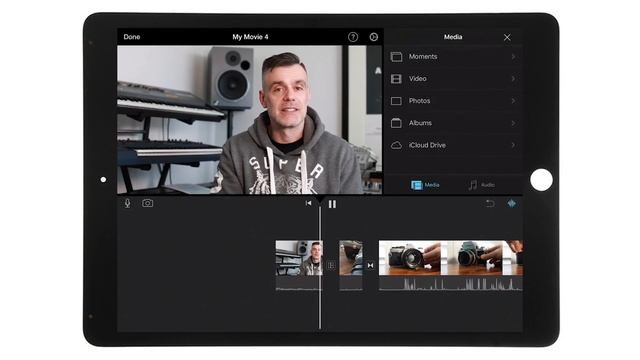Switch to the Media tab
The image size is (640, 360).
point(425,185)
